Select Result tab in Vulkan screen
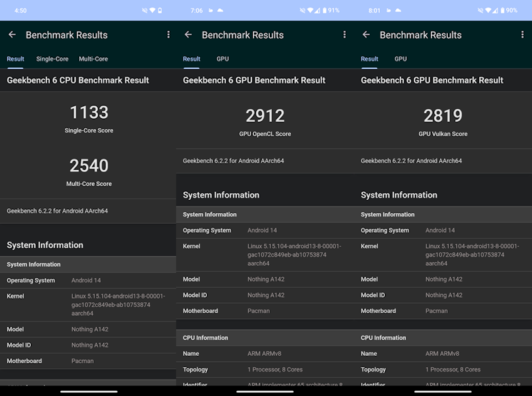Viewport: 532px width, 396px height. click(x=369, y=59)
